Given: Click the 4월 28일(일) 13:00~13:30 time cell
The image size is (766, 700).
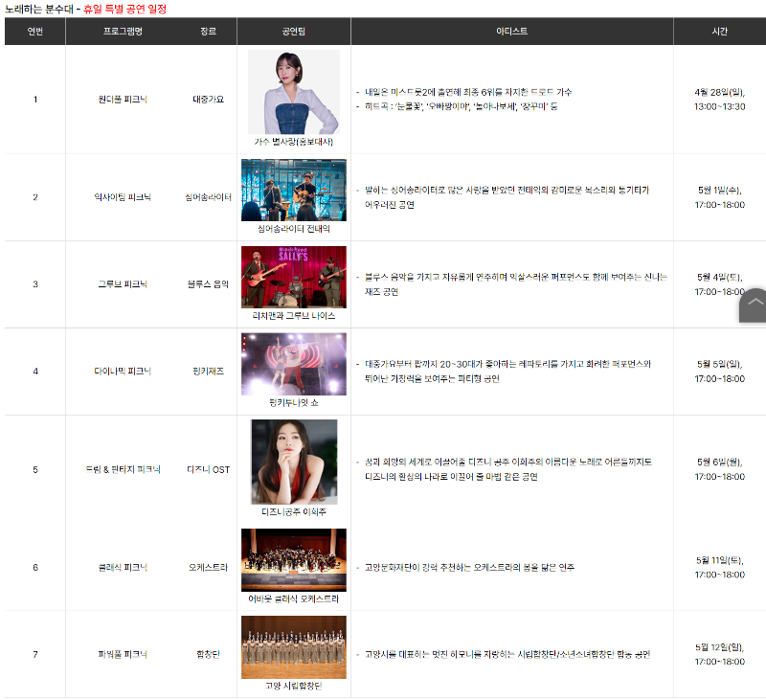Looking at the screenshot, I should (720, 100).
